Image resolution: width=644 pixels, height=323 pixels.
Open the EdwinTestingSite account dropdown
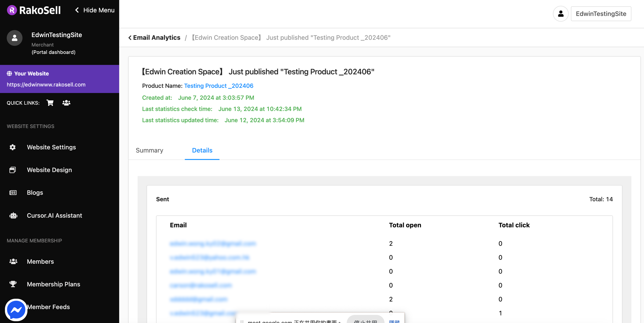601,14
